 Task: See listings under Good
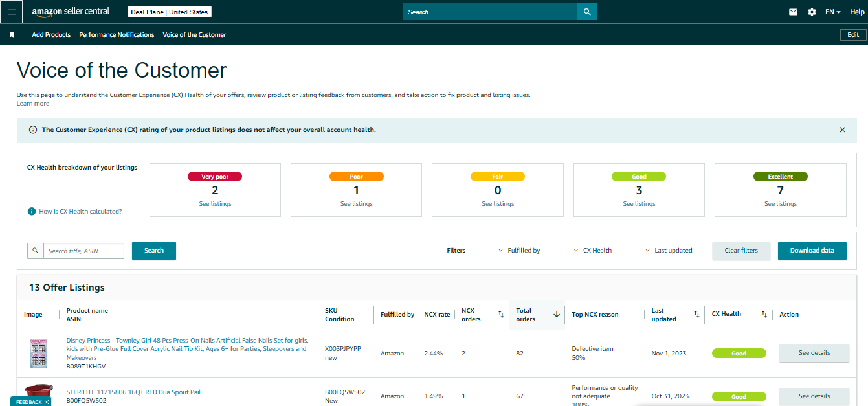[639, 204]
